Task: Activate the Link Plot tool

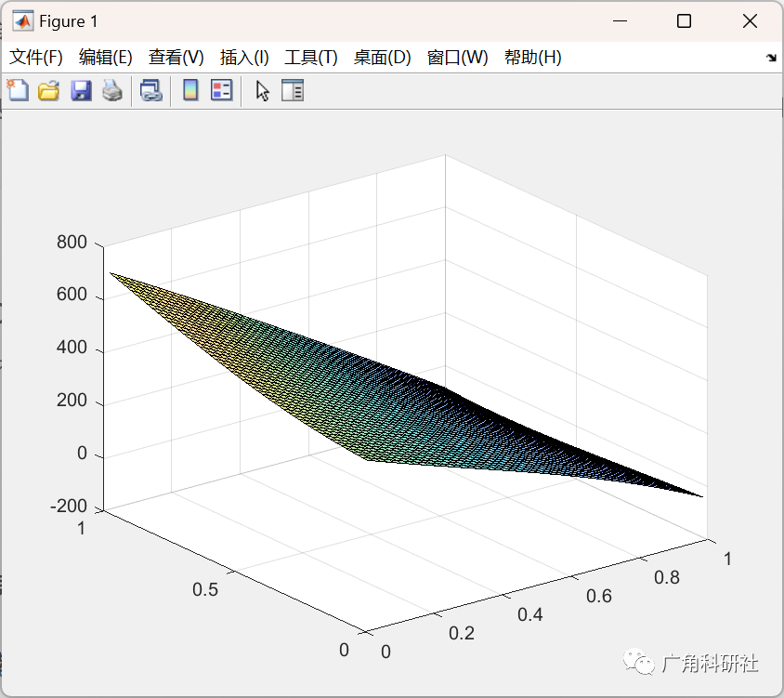Action: [x=152, y=90]
